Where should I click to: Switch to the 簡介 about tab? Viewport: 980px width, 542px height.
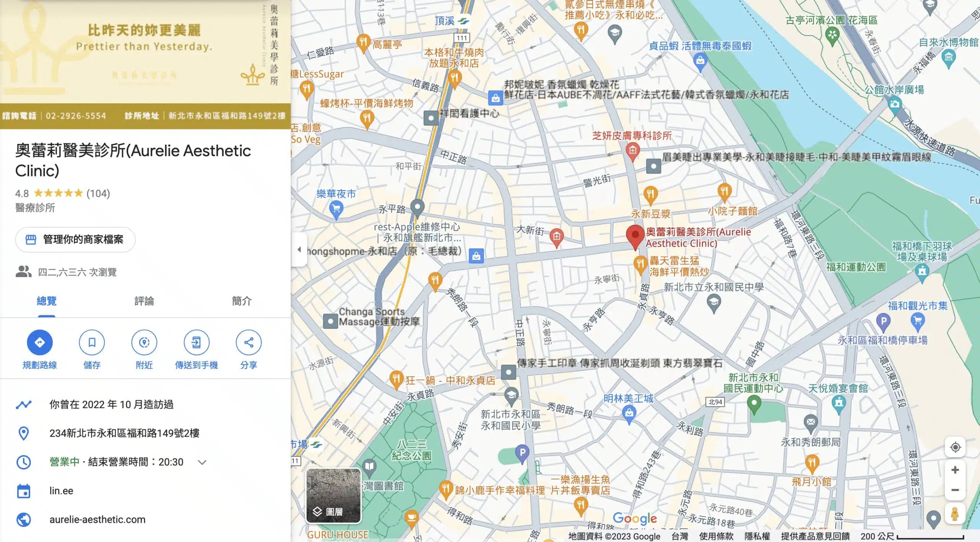point(242,301)
